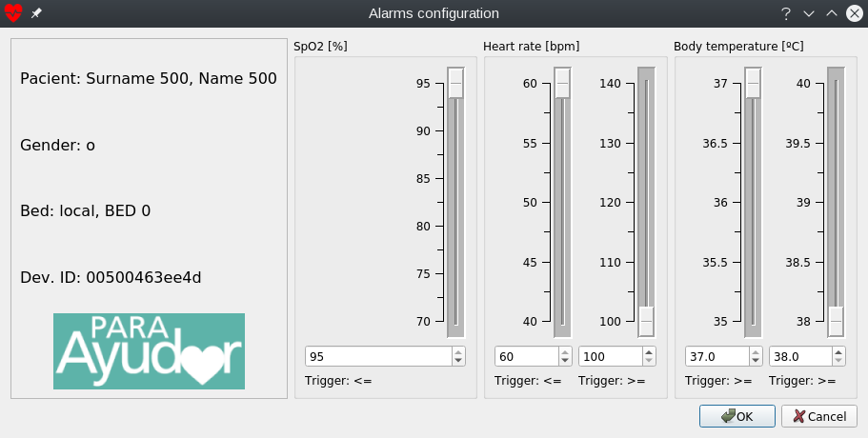
Task: Click the 39.5 tick label on temperature scale
Action: (797, 143)
